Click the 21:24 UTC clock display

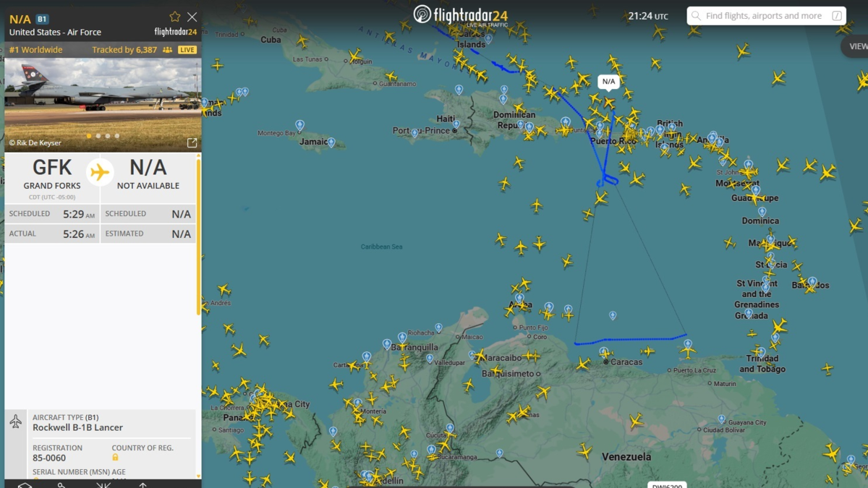tap(647, 16)
